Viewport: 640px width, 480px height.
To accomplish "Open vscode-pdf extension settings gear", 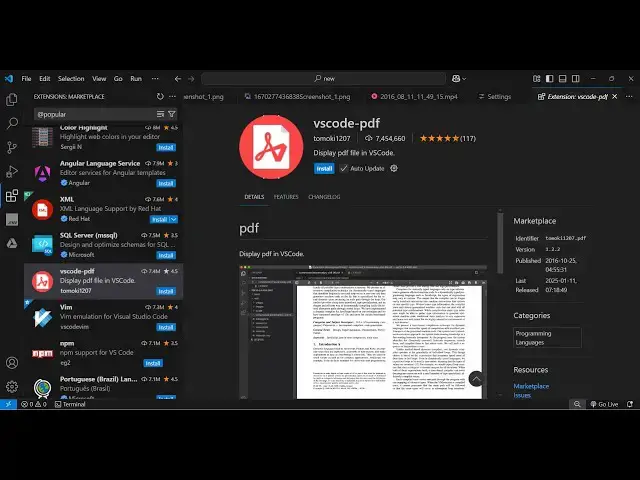I will (x=394, y=168).
